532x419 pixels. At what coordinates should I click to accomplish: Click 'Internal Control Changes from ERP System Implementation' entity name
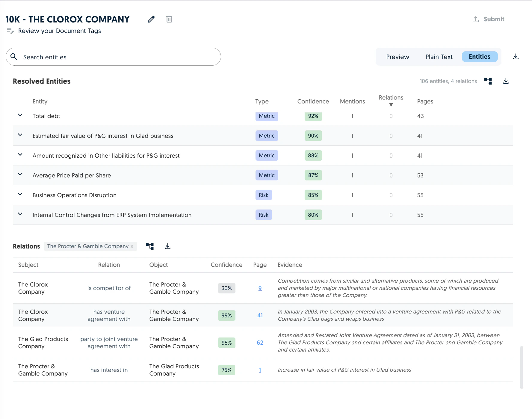[x=112, y=215]
